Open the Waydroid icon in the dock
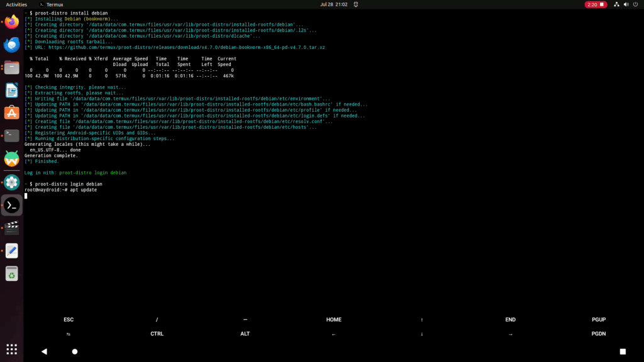This screenshot has width=644, height=362. pyautogui.click(x=11, y=159)
